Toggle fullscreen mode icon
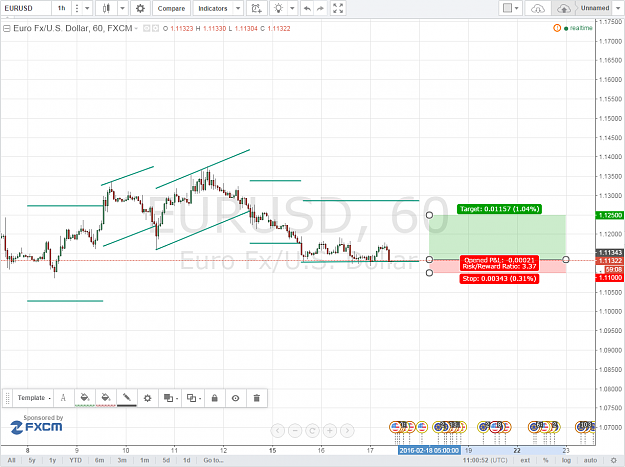625x467 pixels. point(338,8)
